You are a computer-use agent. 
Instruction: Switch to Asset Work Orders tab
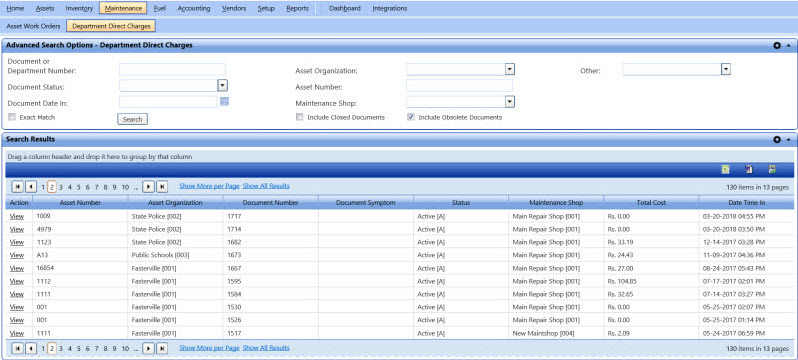pyautogui.click(x=33, y=26)
